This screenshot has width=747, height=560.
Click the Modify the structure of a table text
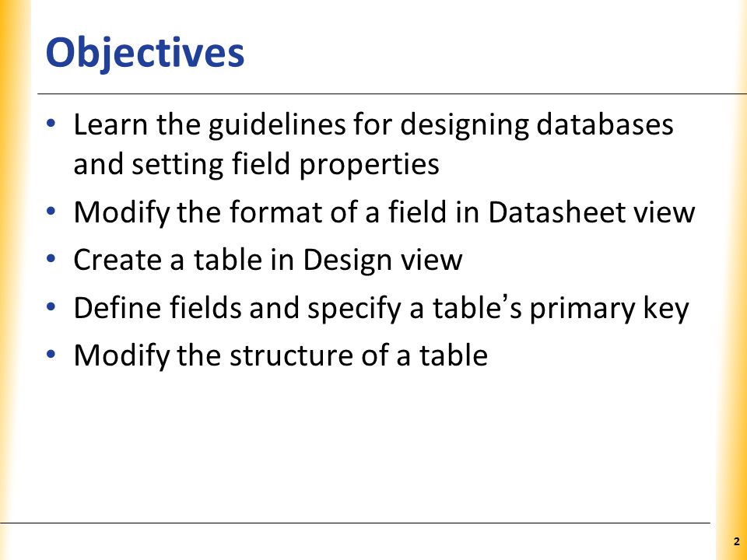tap(281, 355)
